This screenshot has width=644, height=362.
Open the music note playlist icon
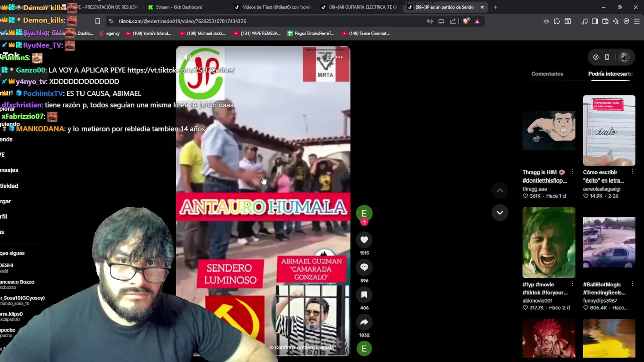pyautogui.click(x=584, y=21)
